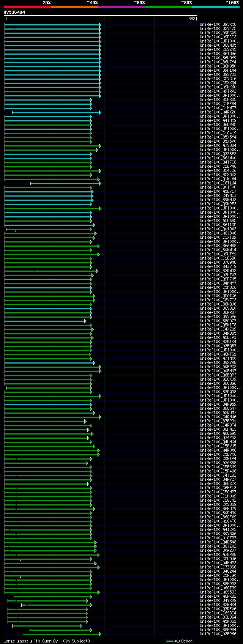
Task: Open hit UniRef100_Q6K950
Action: click(218, 66)
